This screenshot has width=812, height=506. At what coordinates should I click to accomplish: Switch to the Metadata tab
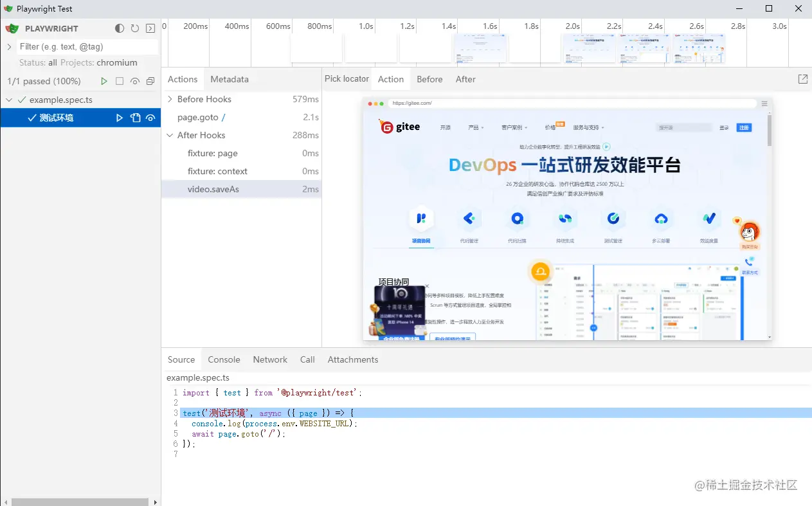(x=230, y=79)
